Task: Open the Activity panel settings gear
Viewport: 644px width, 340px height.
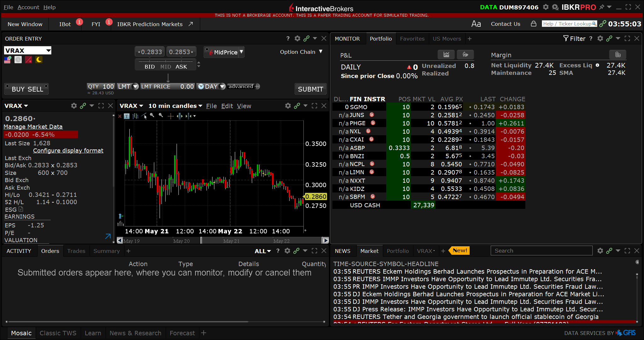Action: coord(287,251)
